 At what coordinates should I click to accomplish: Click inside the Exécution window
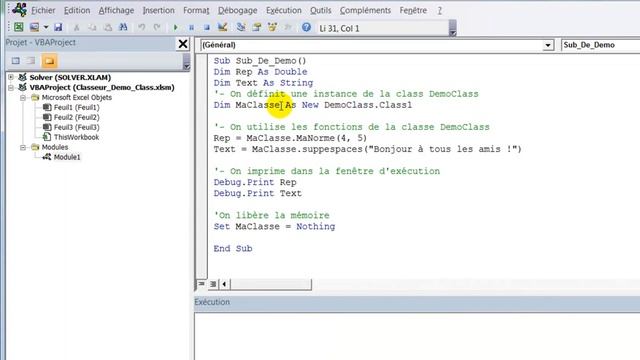pos(417,336)
